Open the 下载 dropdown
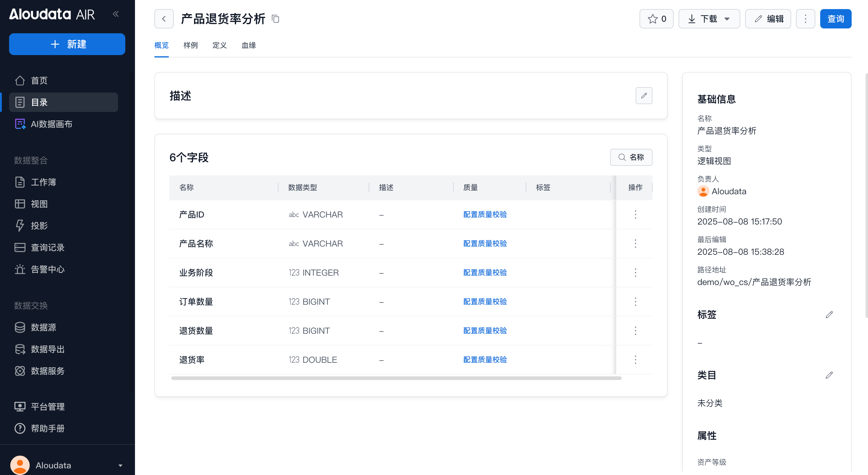The height and width of the screenshot is (475, 868). (x=709, y=19)
